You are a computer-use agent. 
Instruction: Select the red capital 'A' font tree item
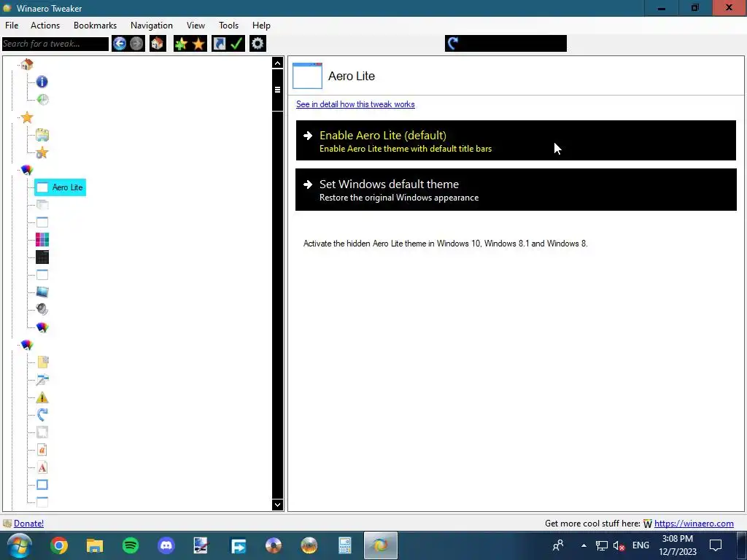[x=42, y=467]
